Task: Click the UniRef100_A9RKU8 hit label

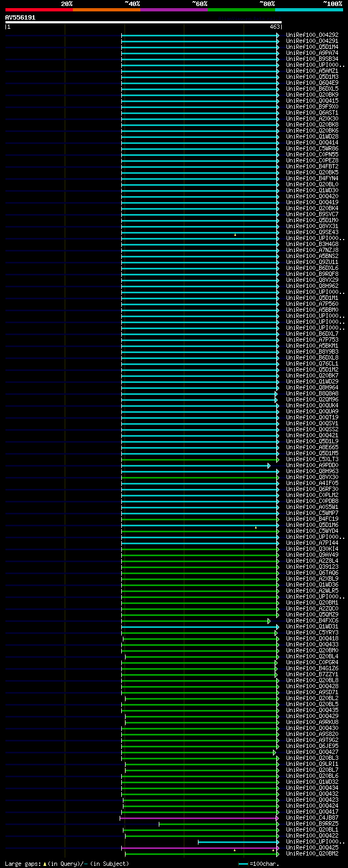Action: coord(312,722)
